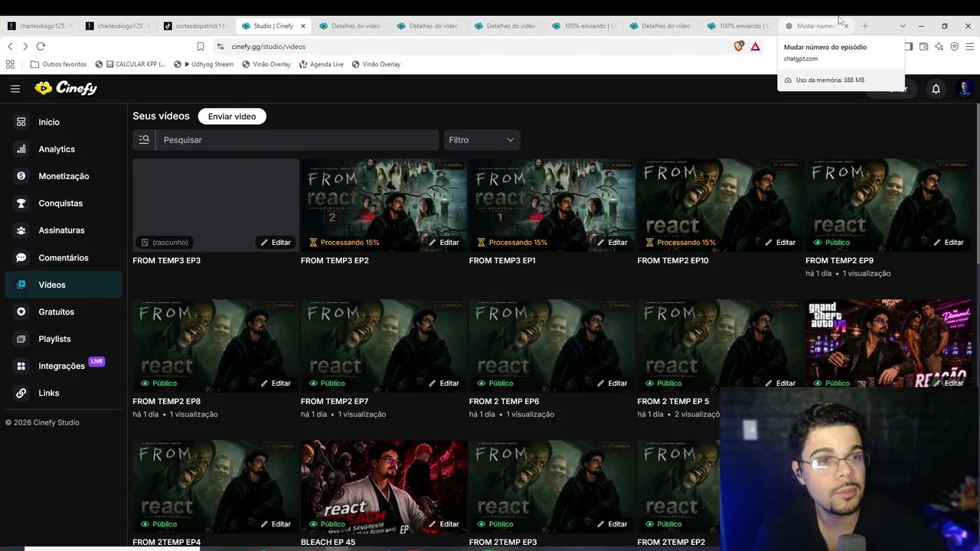Open the Leo AI sparkle icon

click(939, 47)
